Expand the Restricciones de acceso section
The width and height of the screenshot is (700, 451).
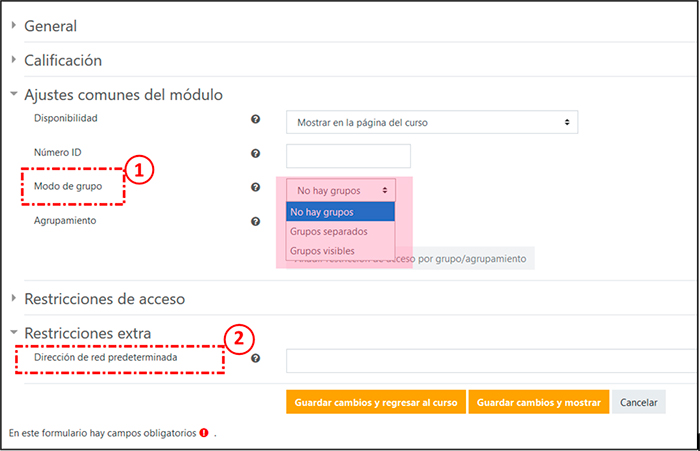click(x=104, y=298)
